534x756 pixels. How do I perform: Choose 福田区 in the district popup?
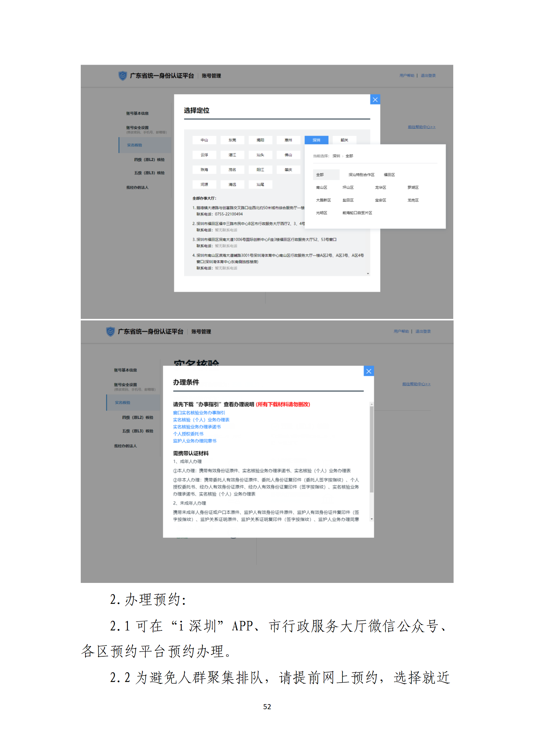coord(389,175)
